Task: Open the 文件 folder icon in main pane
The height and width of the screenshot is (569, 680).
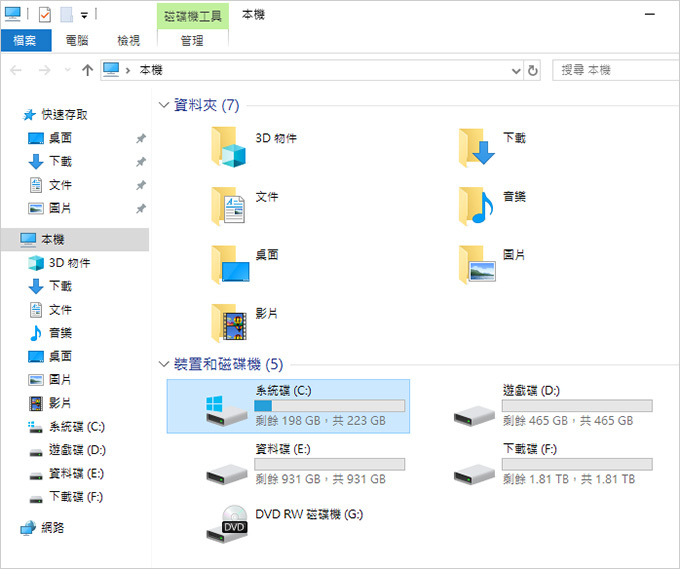Action: click(229, 206)
